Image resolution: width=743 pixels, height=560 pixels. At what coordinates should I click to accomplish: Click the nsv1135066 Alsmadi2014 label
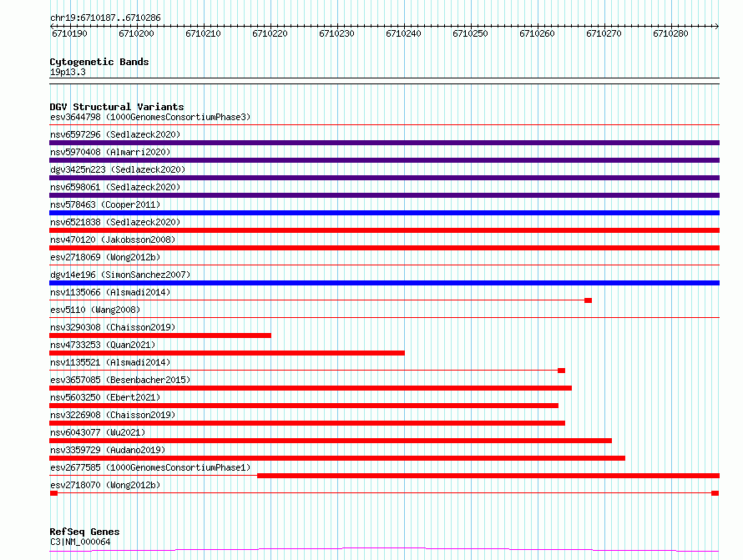pyautogui.click(x=110, y=292)
